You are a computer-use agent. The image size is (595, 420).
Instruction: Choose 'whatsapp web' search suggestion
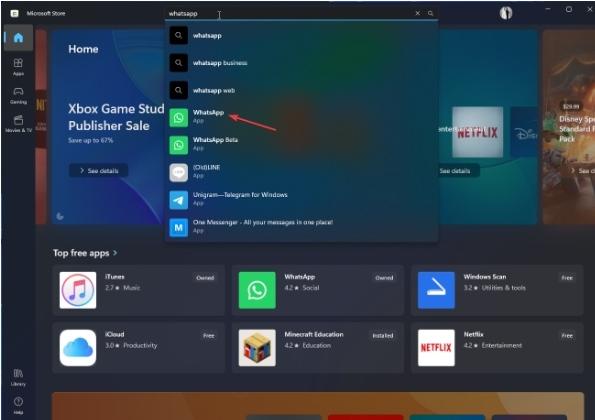(302, 90)
